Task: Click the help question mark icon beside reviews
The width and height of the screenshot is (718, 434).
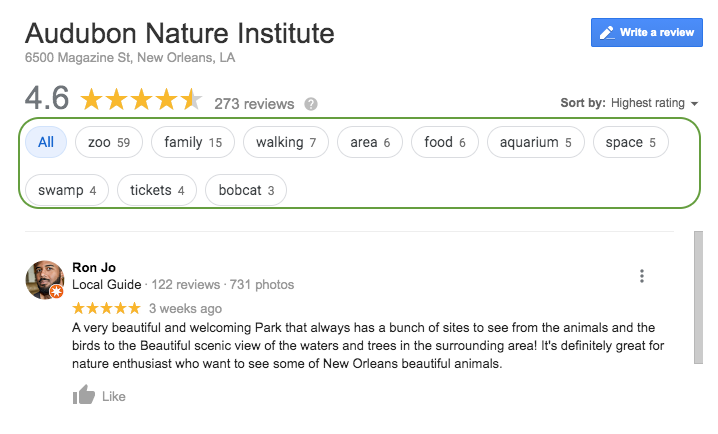Action: point(311,104)
